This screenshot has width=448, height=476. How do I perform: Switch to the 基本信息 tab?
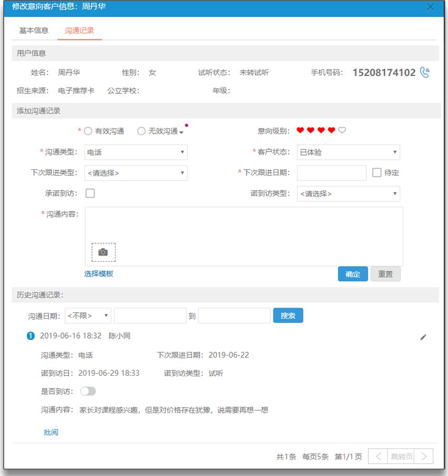tap(34, 31)
